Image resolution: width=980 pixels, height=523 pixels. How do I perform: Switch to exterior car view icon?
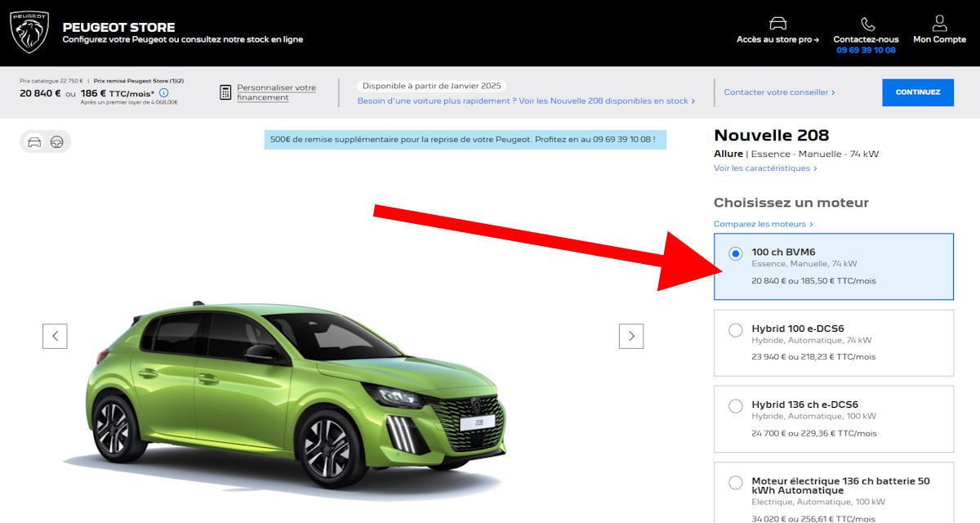[x=34, y=142]
